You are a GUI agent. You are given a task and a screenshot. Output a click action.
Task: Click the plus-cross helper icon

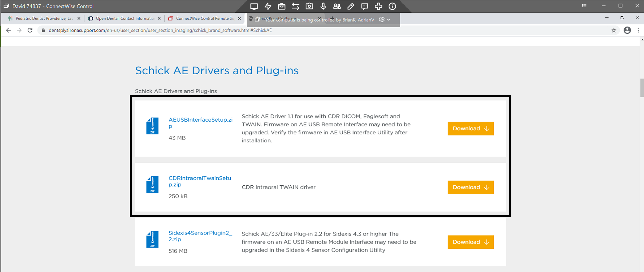tap(378, 6)
